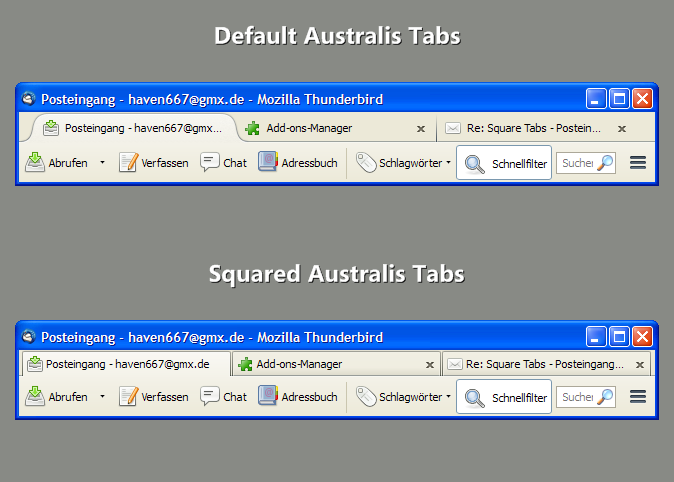Close Re: Square Tabs tab in Default window
Viewport: 674px width, 482px height.
622,129
